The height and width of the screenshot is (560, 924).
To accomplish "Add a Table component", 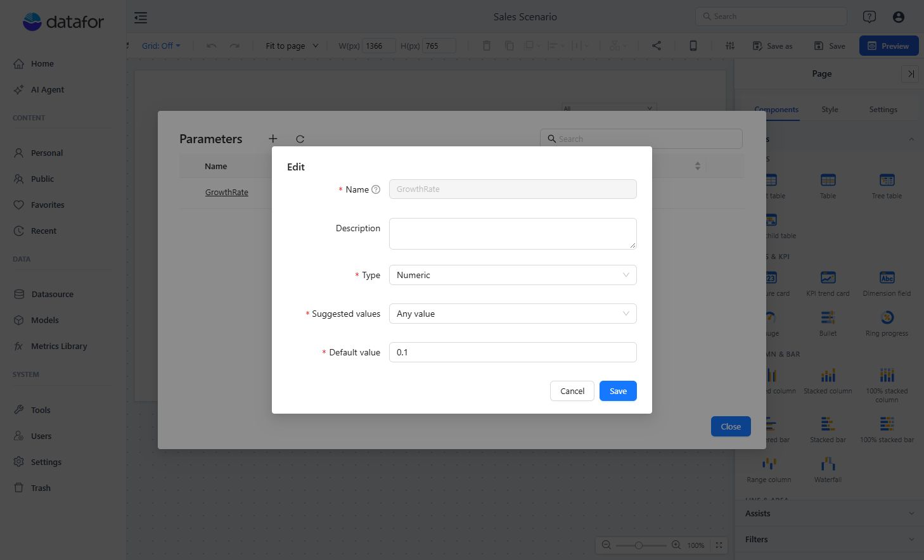I will click(x=828, y=186).
